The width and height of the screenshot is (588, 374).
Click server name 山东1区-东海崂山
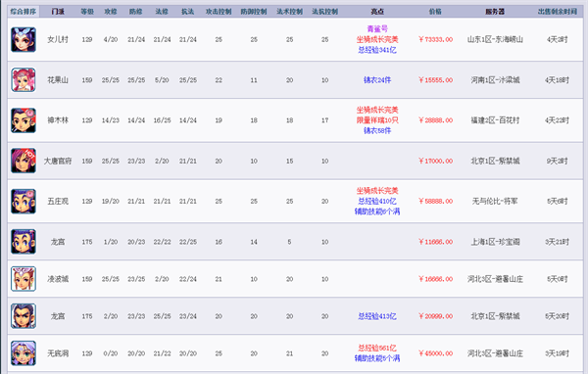(495, 39)
